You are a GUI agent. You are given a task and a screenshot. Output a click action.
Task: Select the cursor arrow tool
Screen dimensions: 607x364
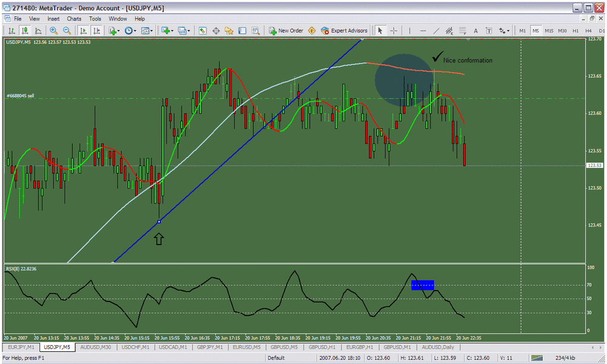(380, 30)
